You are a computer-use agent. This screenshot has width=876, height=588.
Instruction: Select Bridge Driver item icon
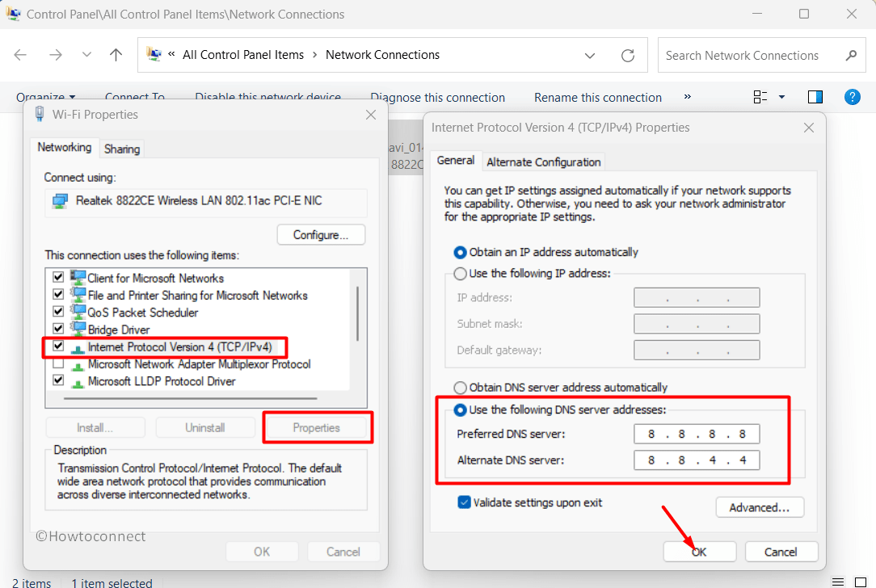click(x=78, y=329)
